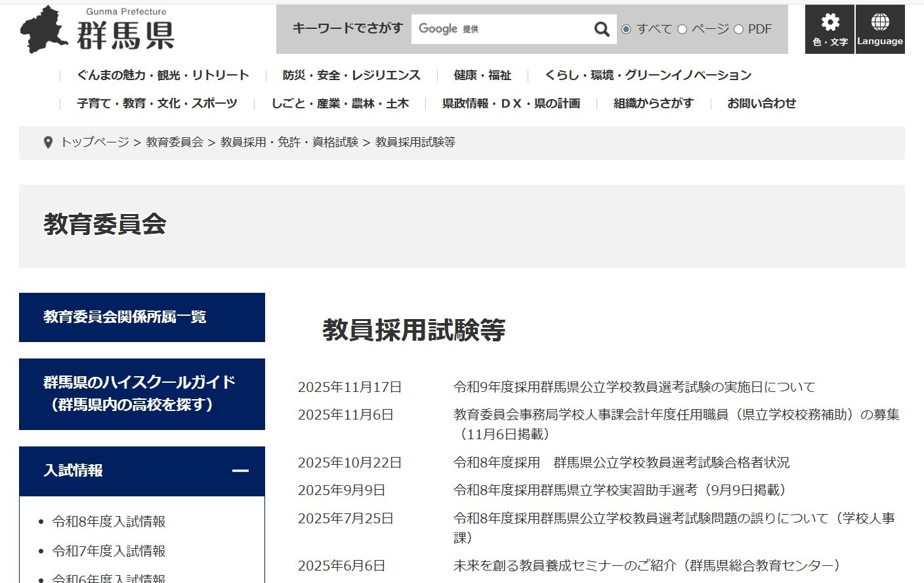Open the 色・文字 gear settings
Screen dimensions: 924x583
point(829,30)
